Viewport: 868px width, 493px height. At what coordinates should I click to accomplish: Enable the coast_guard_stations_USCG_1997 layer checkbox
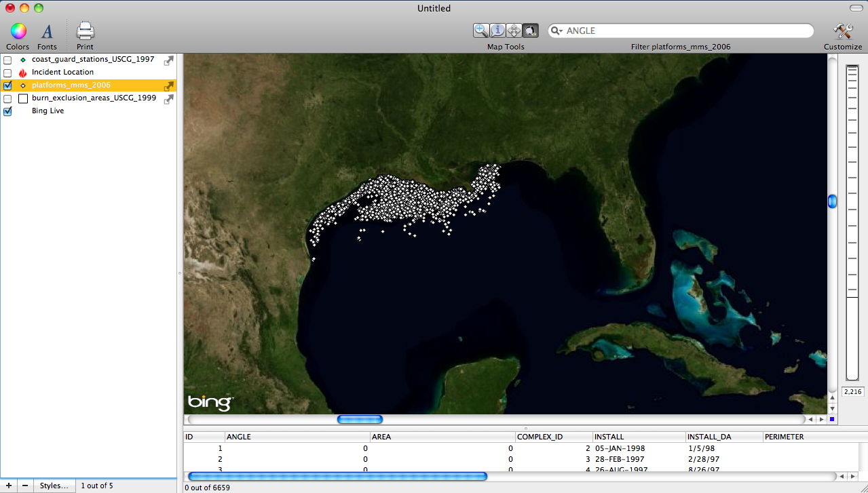point(7,60)
